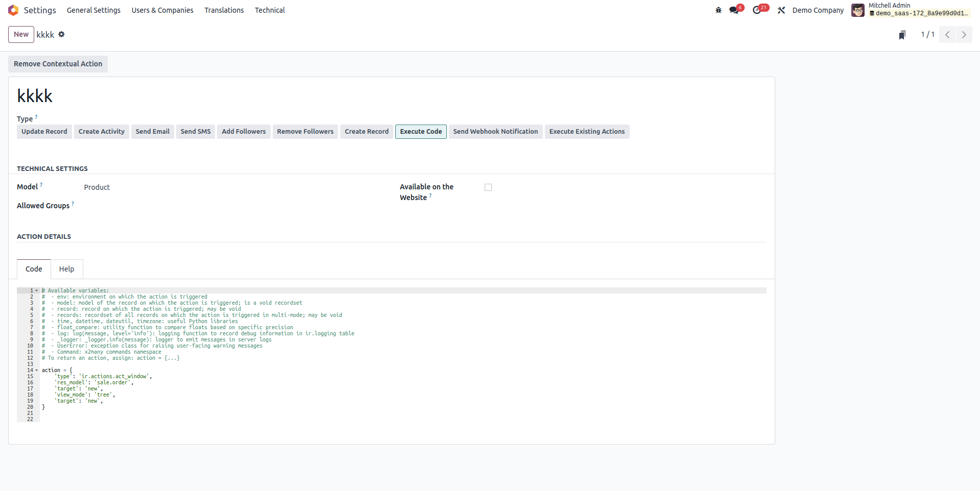This screenshot has width=980, height=491.
Task: Select Add Followers type
Action: click(244, 132)
